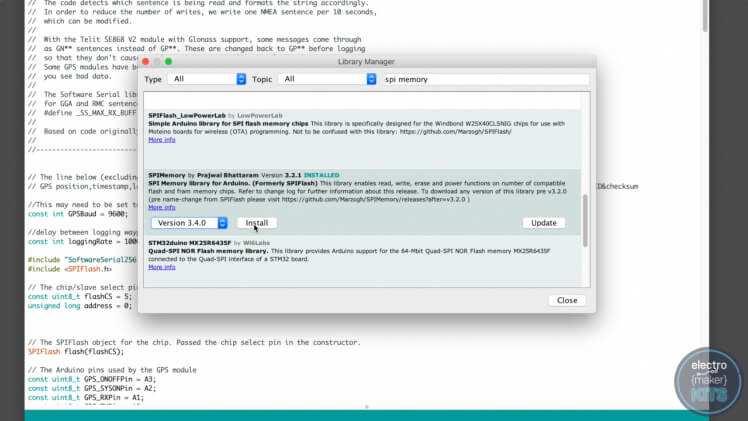Click the library search field
The width and height of the screenshot is (748, 421).
pyautogui.click(x=486, y=80)
